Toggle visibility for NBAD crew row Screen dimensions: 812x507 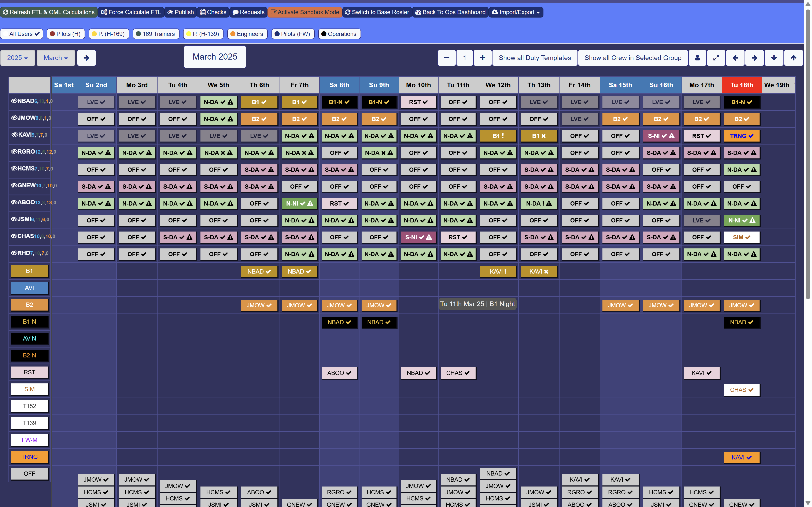[14, 101]
